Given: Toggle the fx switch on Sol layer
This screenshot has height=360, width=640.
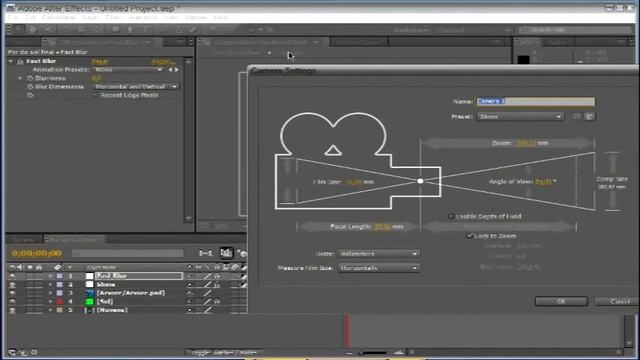Looking at the screenshot, I should 217,301.
